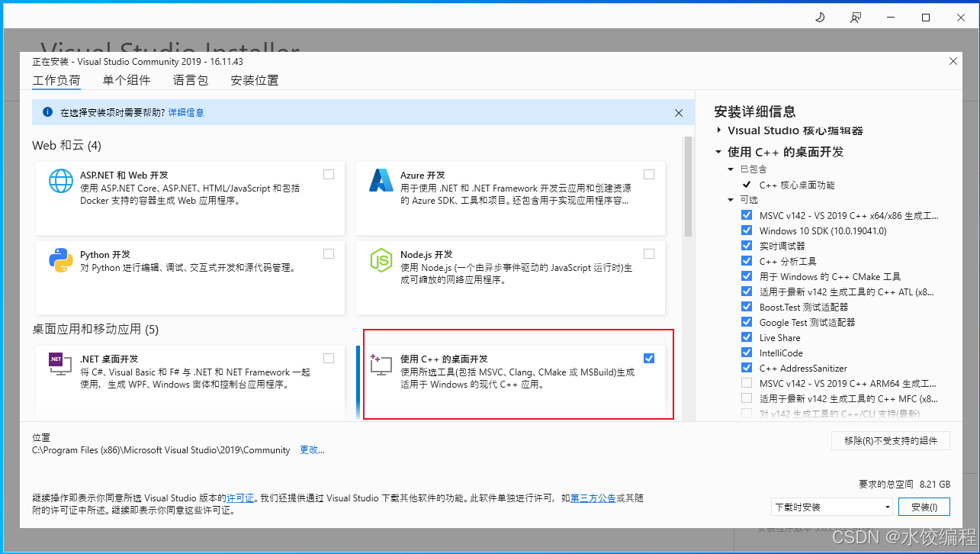
Task: Uncheck the C++ 分析工具 option
Action: (x=747, y=261)
